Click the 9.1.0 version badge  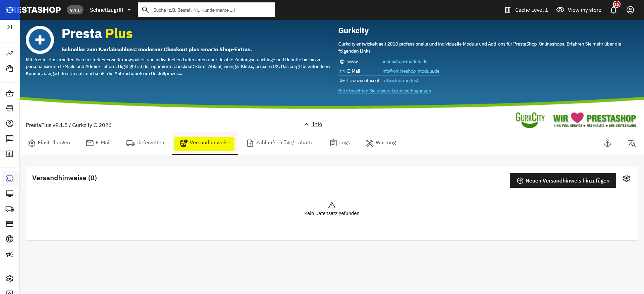(75, 10)
